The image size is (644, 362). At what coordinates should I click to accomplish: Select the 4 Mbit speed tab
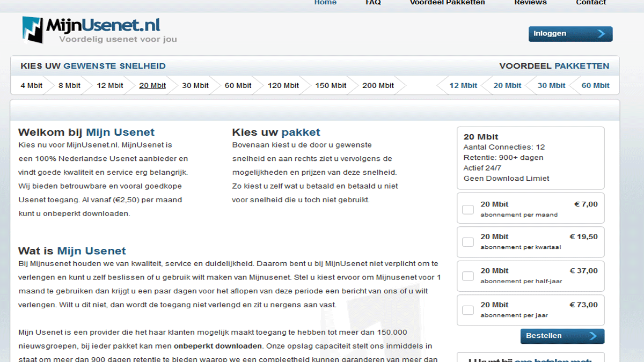point(32,85)
